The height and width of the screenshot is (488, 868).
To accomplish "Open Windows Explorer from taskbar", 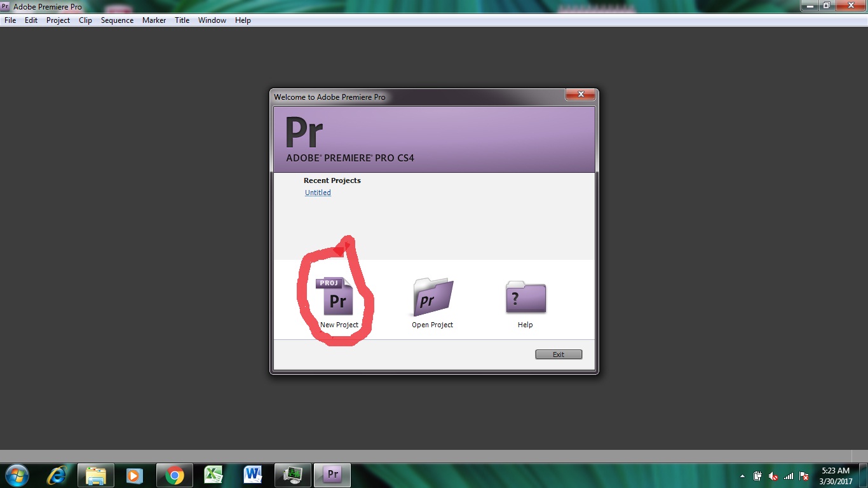I will click(x=96, y=475).
